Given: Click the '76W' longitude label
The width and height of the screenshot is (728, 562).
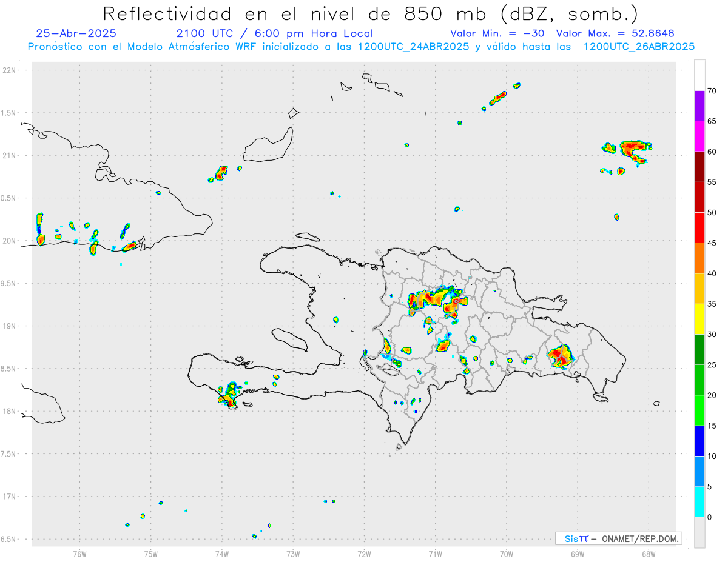Looking at the screenshot, I should 79,554.
